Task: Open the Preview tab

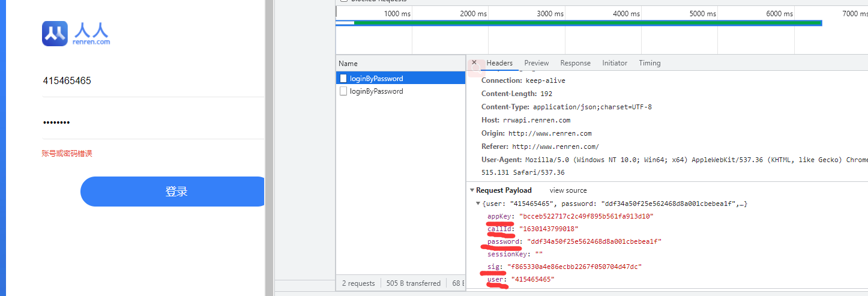Action: (537, 63)
